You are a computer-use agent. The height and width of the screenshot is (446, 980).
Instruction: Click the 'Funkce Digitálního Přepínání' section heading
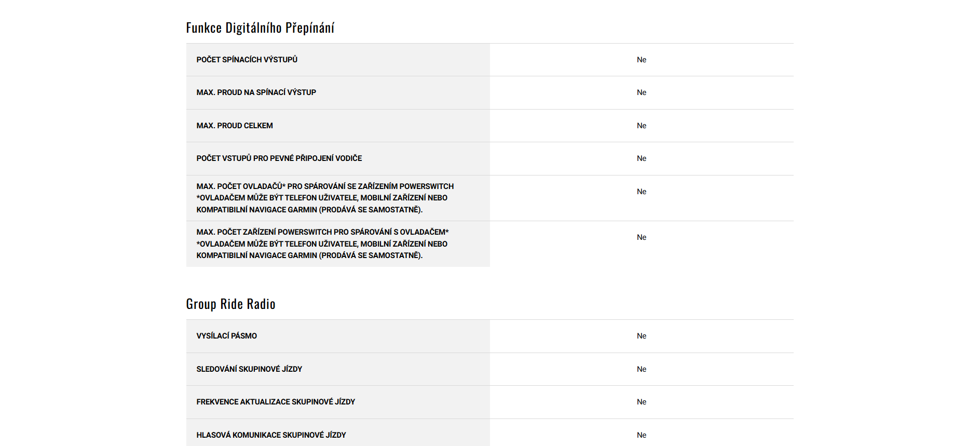click(x=260, y=28)
